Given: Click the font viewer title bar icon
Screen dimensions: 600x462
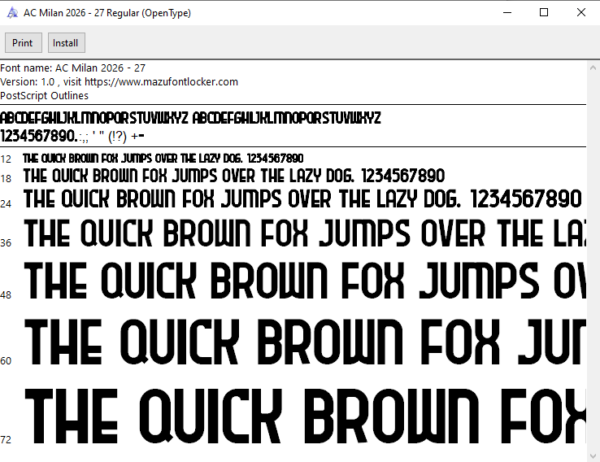Looking at the screenshot, I should click(12, 13).
